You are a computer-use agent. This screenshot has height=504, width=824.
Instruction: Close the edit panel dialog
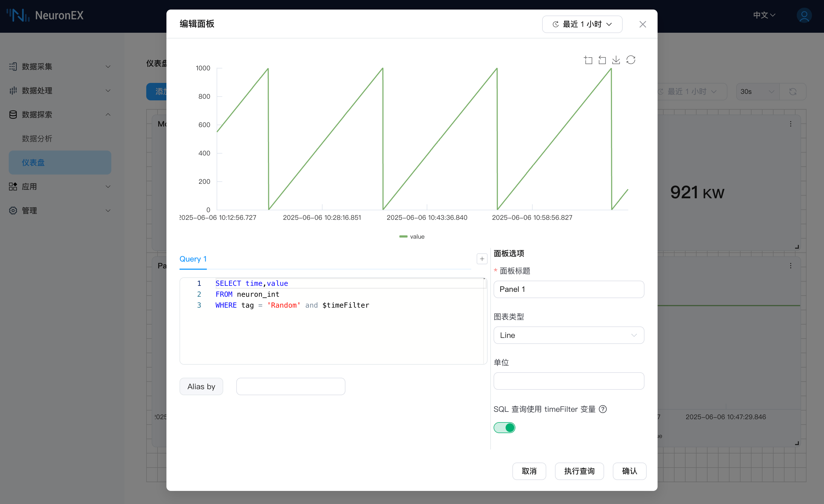tap(642, 24)
